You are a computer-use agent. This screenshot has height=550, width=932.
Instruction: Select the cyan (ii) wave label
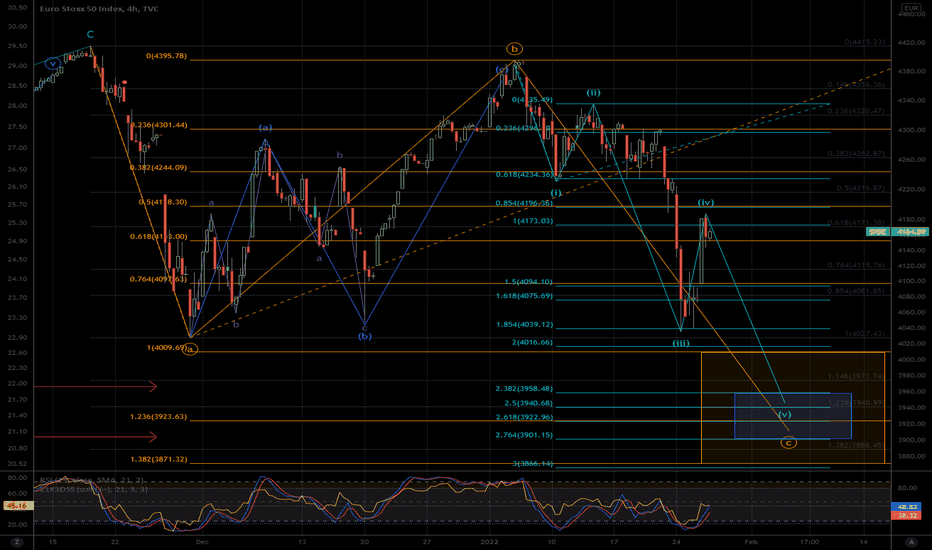click(x=593, y=93)
